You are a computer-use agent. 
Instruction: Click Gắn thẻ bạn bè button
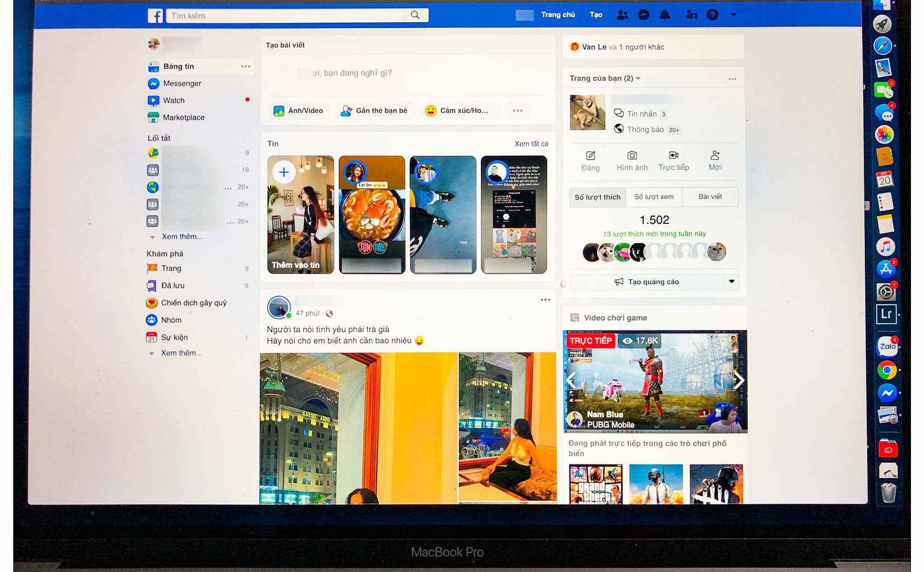(374, 111)
